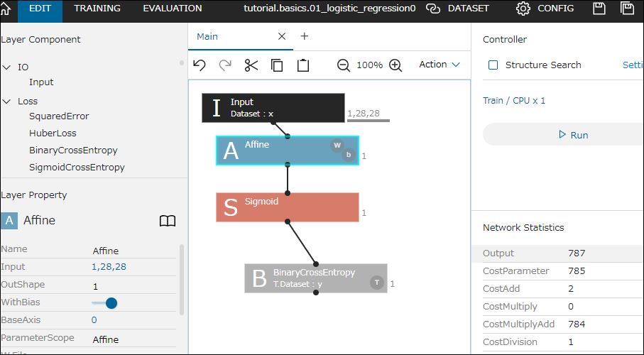Click the 1,28,28 output shape label by Input
Screen dimensions: 644x355
(364, 114)
